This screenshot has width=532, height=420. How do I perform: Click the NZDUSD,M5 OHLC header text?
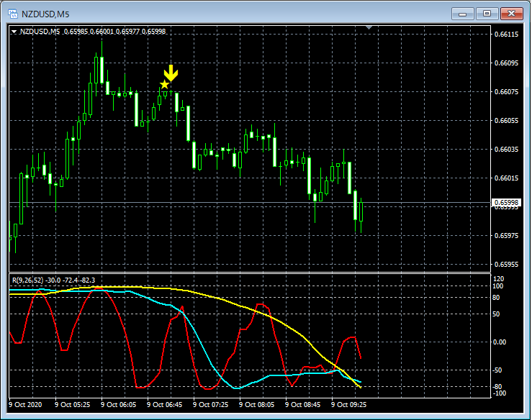coord(92,32)
